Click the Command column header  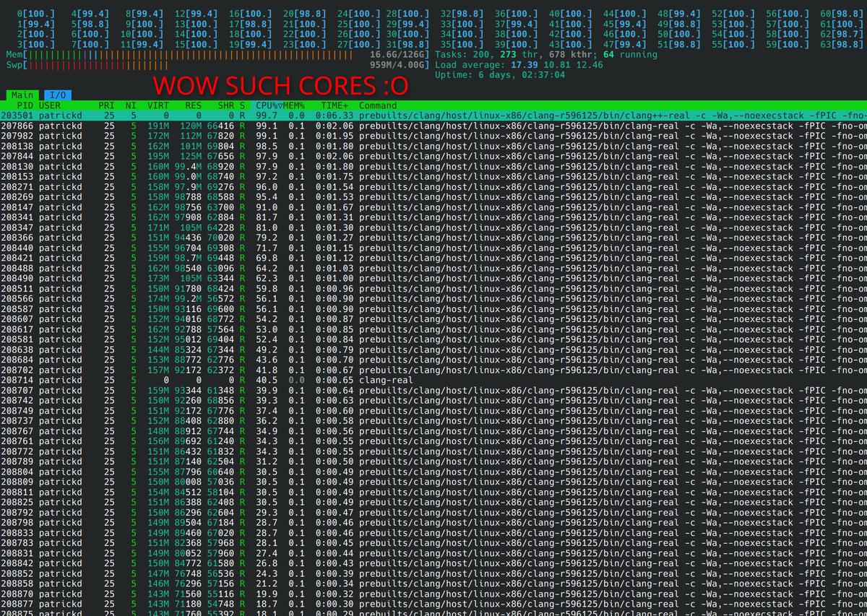[378, 105]
